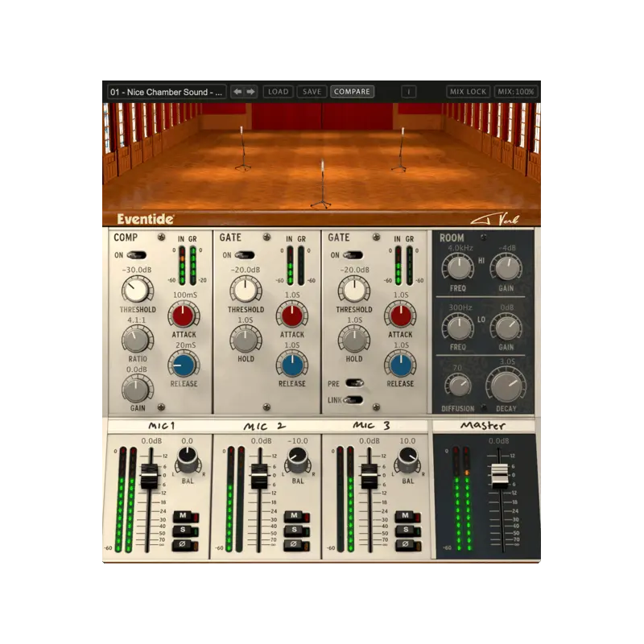Screen dimensions: 644x644
Task: Select the center front microphone on stage
Action: [x=321, y=184]
